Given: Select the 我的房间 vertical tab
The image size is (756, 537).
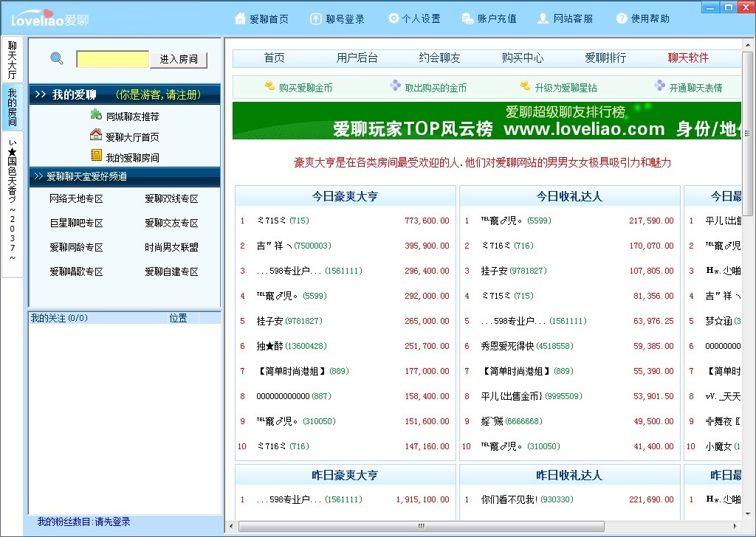Looking at the screenshot, I should tap(12, 107).
